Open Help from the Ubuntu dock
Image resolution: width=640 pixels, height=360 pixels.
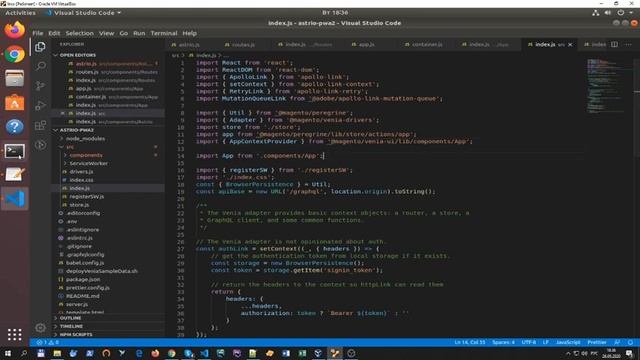pyautogui.click(x=15, y=127)
